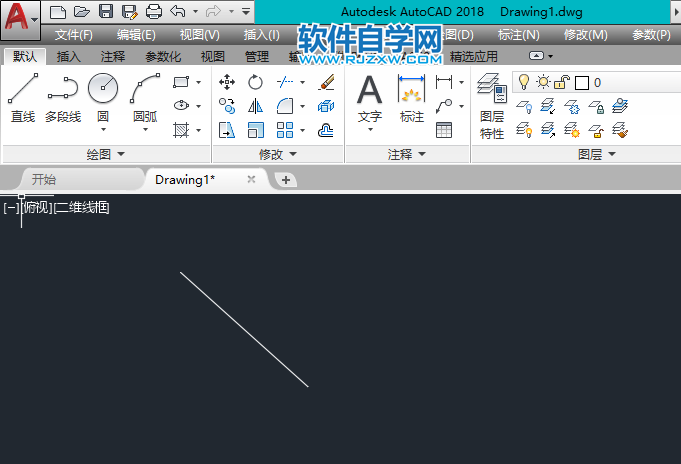Expand the Annotation (注释) panel

pyautogui.click(x=407, y=154)
